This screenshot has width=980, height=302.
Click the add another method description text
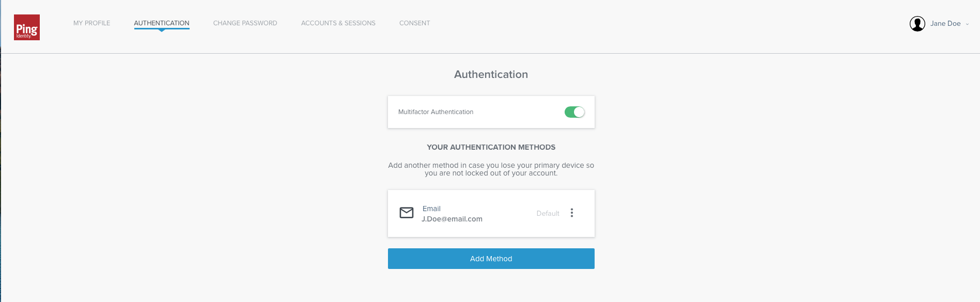coord(491,169)
